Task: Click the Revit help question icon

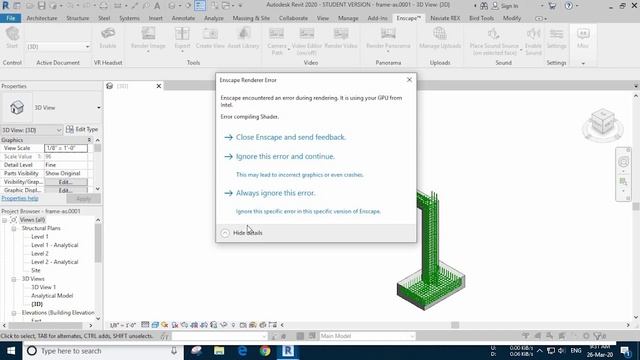Action: click(569, 6)
